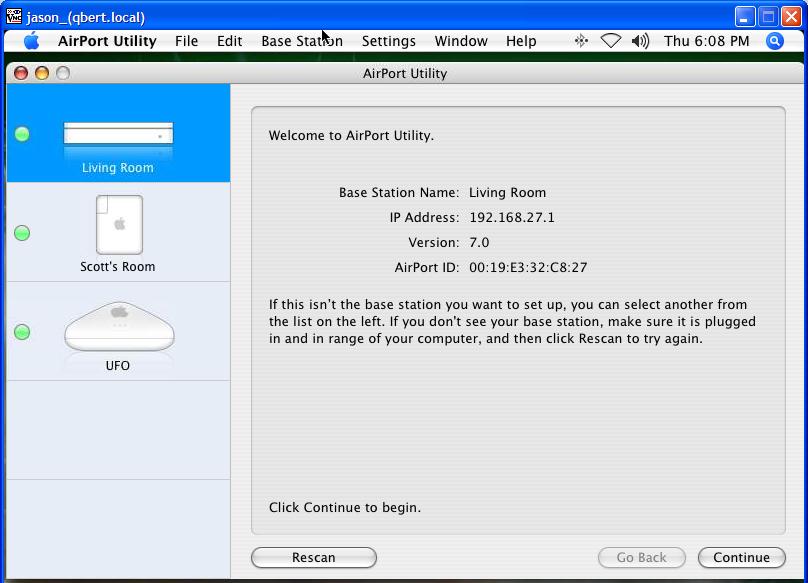808x583 pixels.
Task: Open the Base Station menu
Action: (302, 41)
